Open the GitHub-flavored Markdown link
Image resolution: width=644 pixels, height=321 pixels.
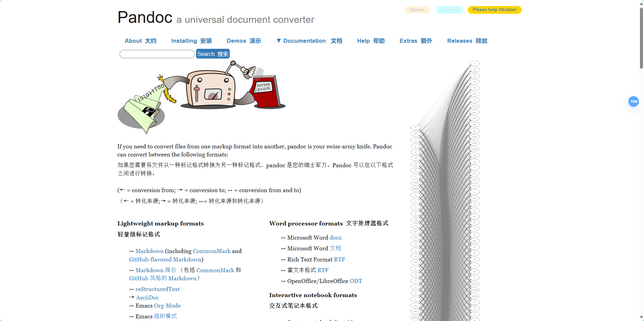coord(165,259)
